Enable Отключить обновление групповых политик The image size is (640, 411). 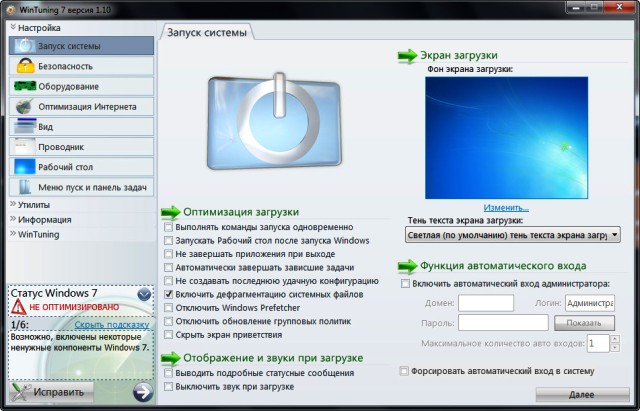(169, 321)
